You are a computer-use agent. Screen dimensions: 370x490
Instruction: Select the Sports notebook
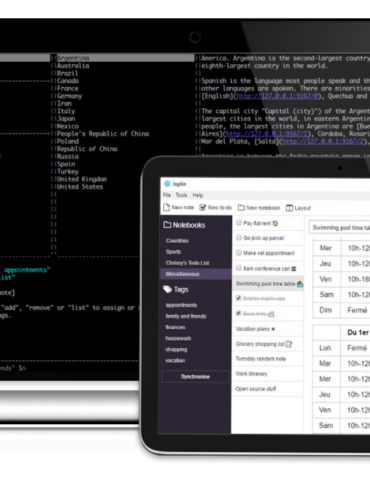tap(173, 252)
